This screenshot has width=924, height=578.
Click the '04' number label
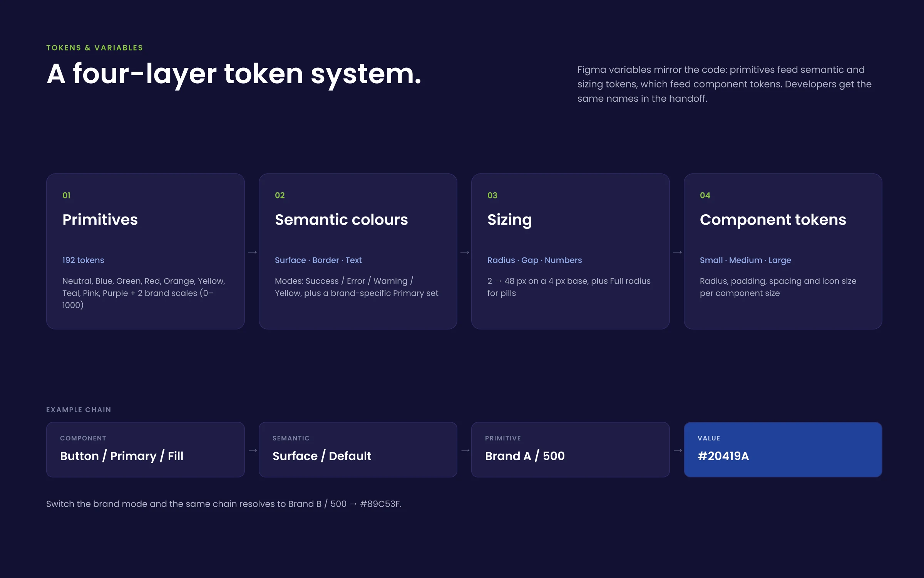point(705,195)
